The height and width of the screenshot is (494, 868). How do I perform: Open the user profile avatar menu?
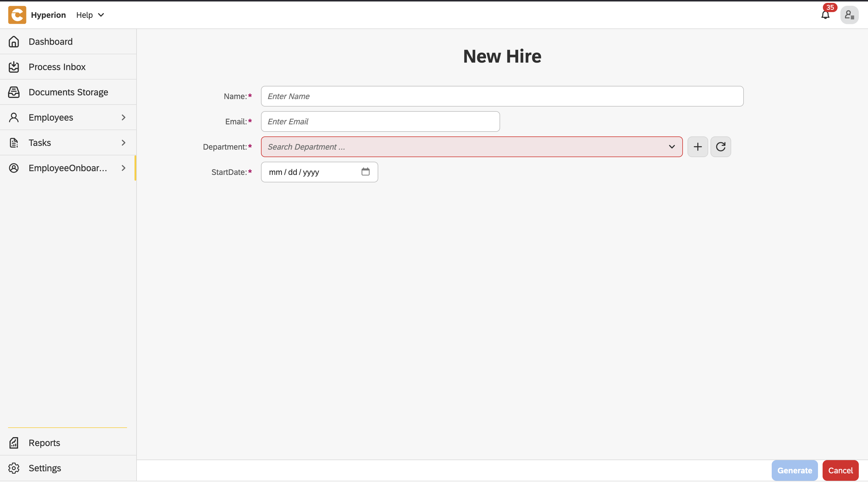pos(849,15)
